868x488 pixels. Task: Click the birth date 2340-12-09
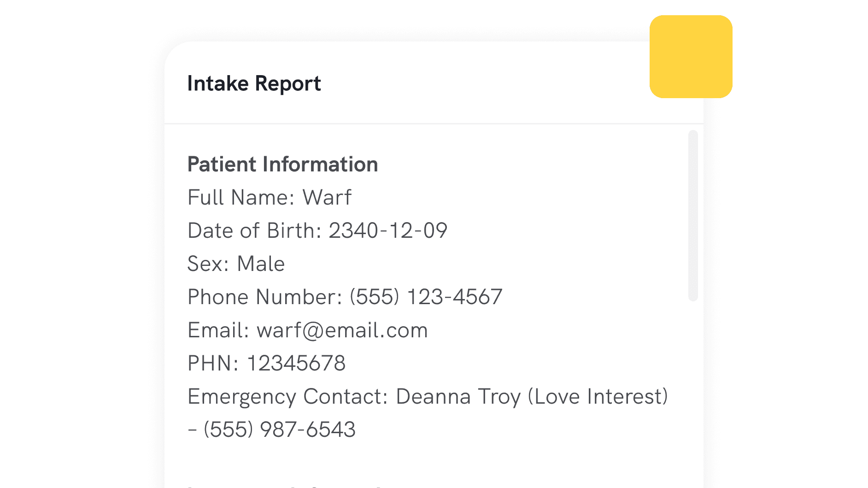coord(388,231)
